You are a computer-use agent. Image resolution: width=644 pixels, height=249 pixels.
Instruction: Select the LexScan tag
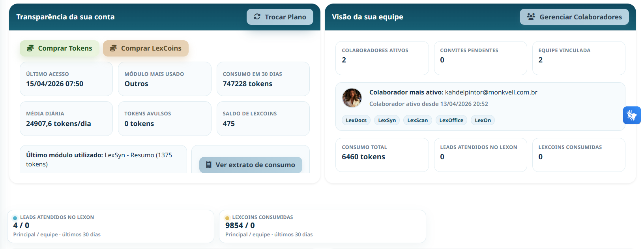click(417, 121)
